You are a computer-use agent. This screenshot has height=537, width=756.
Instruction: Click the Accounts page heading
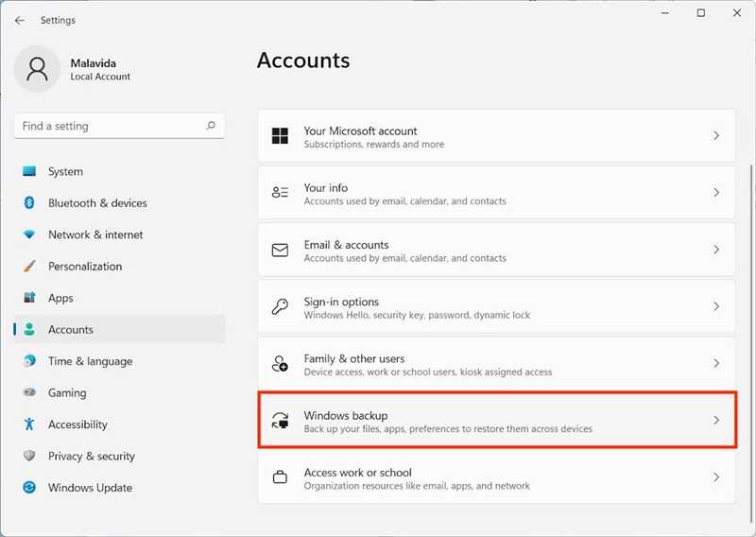pyautogui.click(x=303, y=61)
